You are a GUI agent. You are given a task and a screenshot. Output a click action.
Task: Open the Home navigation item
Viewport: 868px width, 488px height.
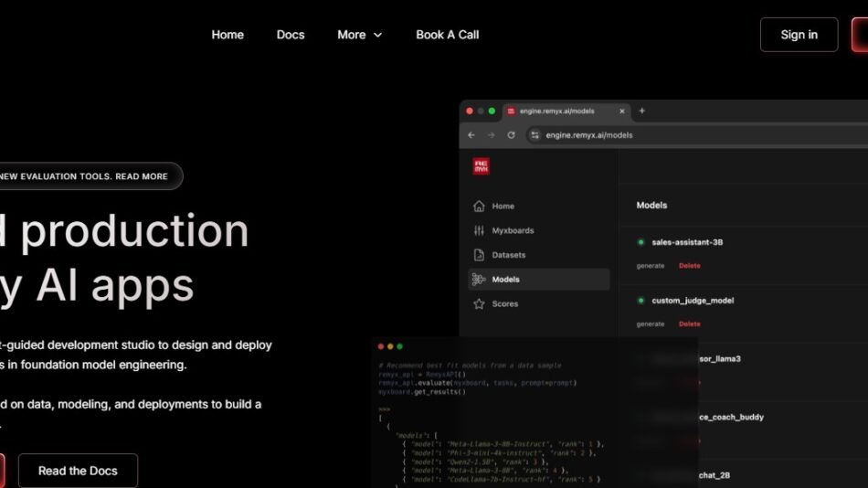228,35
